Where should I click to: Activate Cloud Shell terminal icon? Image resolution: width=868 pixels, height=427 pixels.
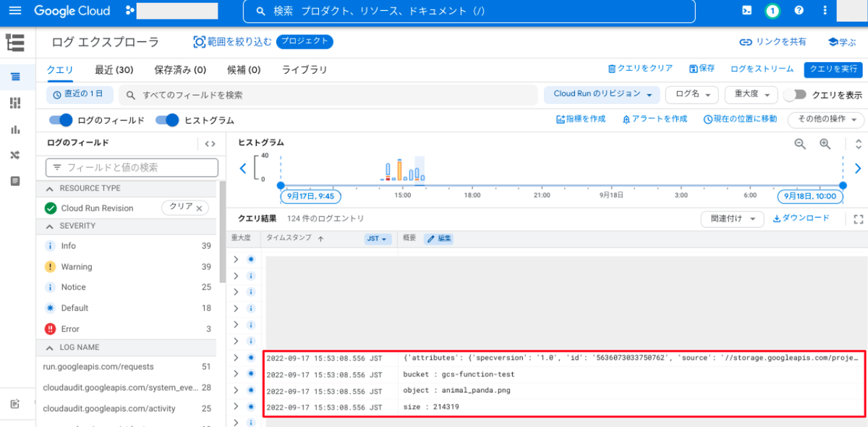[x=747, y=11]
